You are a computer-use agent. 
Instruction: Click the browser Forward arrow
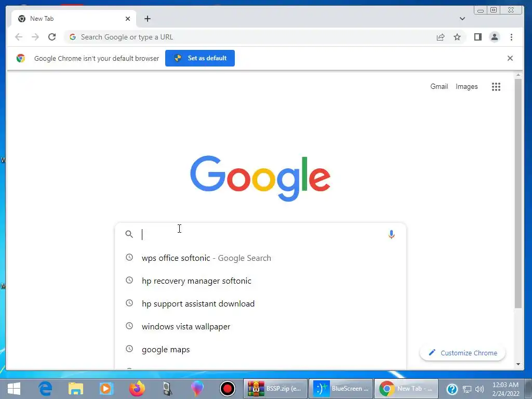point(35,37)
